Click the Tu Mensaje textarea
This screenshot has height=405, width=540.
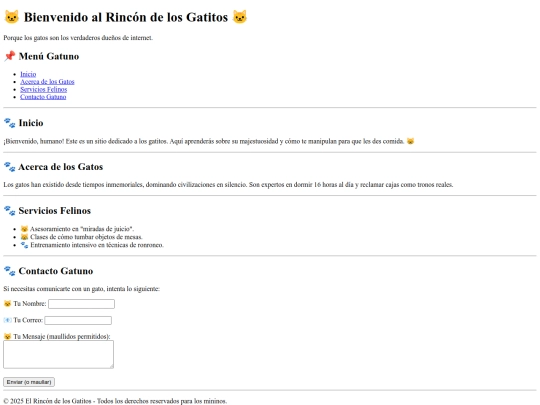click(59, 354)
